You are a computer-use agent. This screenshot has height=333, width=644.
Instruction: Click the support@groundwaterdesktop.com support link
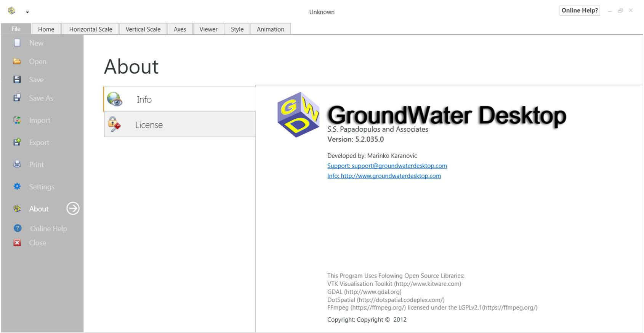(x=387, y=166)
